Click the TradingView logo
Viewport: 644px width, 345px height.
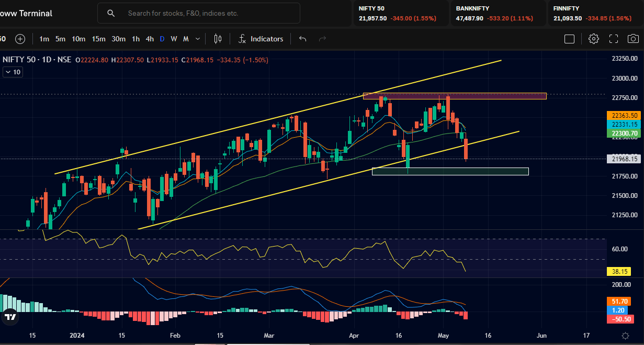point(10,316)
